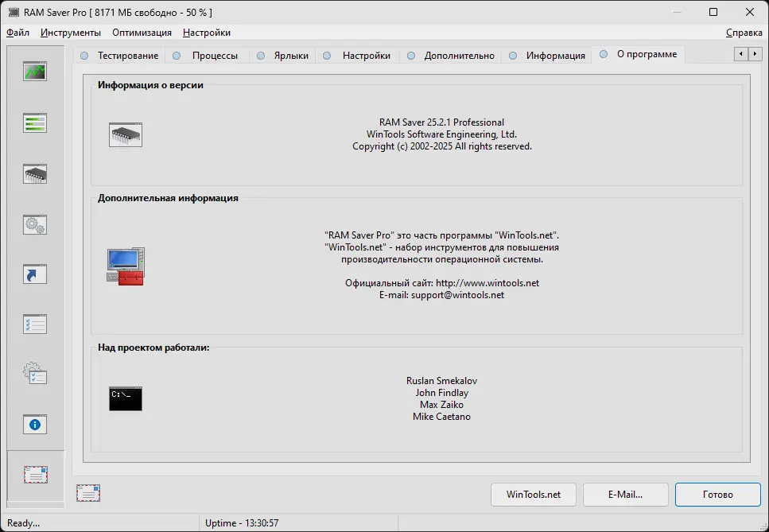Open the checklist settings icon in sidebar
Viewport: 769px width, 532px height.
click(34, 323)
